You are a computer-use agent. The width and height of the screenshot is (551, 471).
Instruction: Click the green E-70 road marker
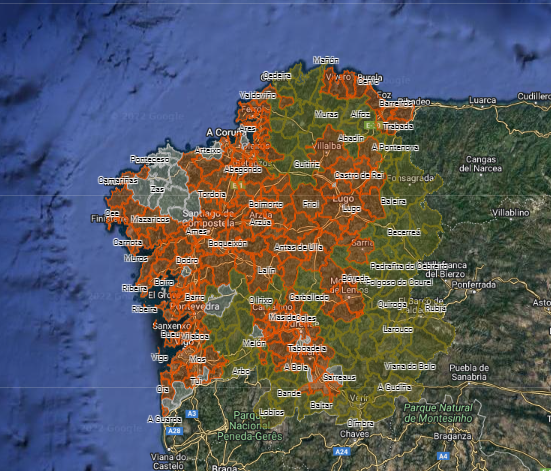pyautogui.click(x=372, y=125)
